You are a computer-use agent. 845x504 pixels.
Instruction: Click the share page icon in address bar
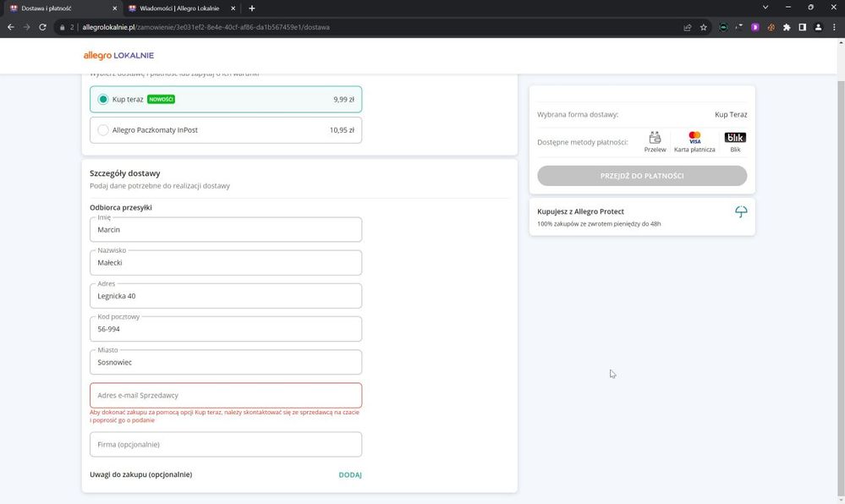[687, 27]
